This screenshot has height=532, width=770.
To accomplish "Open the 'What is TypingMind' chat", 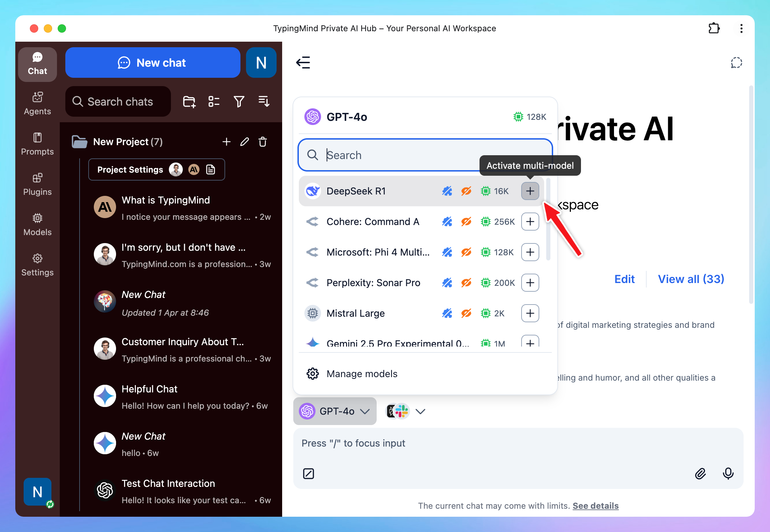I will (182, 208).
